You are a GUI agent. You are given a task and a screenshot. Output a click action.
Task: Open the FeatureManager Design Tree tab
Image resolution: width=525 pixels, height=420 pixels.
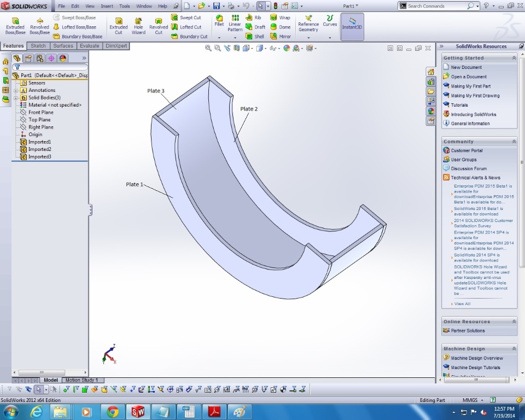(17, 59)
